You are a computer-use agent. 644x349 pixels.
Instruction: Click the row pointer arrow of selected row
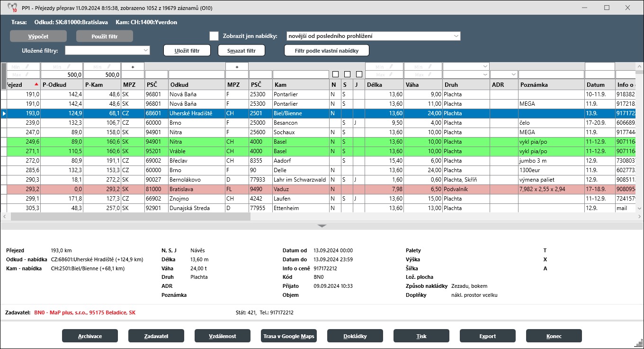pyautogui.click(x=4, y=113)
